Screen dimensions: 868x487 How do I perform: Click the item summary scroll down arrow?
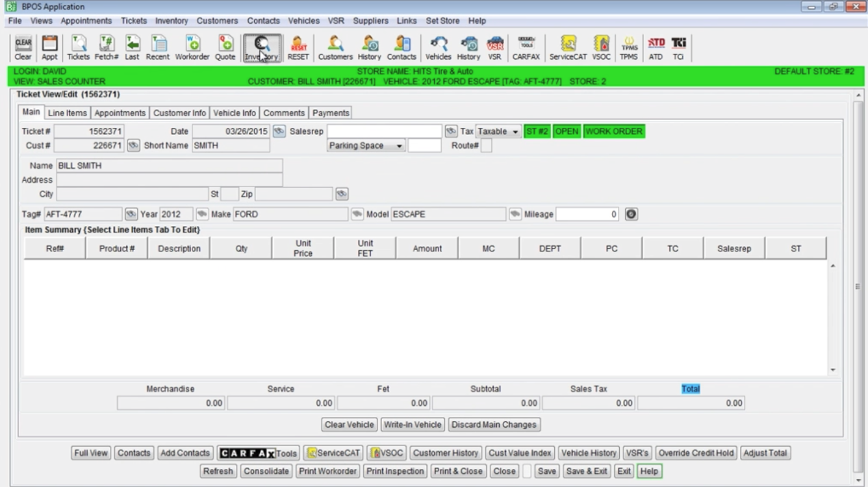pos(833,370)
